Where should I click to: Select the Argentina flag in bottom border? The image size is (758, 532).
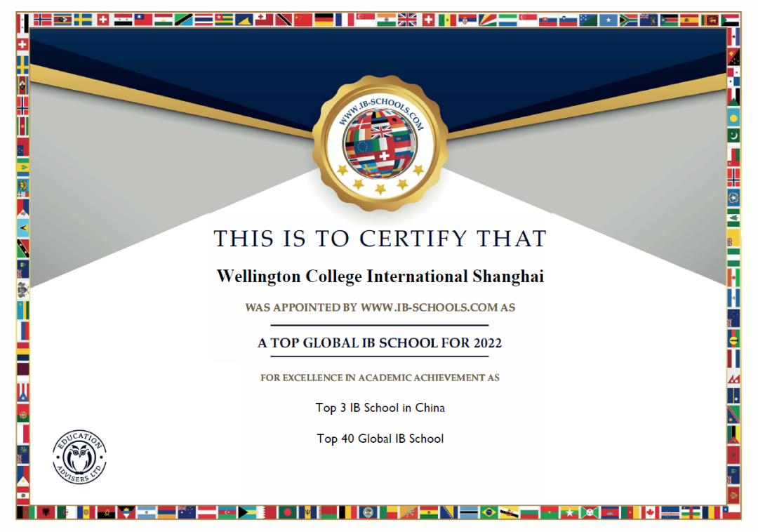147,512
